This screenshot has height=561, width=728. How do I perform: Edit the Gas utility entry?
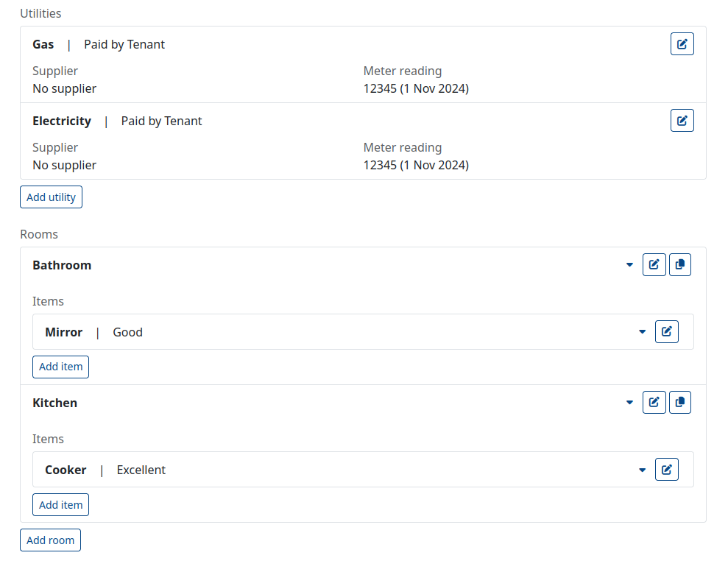(x=682, y=44)
